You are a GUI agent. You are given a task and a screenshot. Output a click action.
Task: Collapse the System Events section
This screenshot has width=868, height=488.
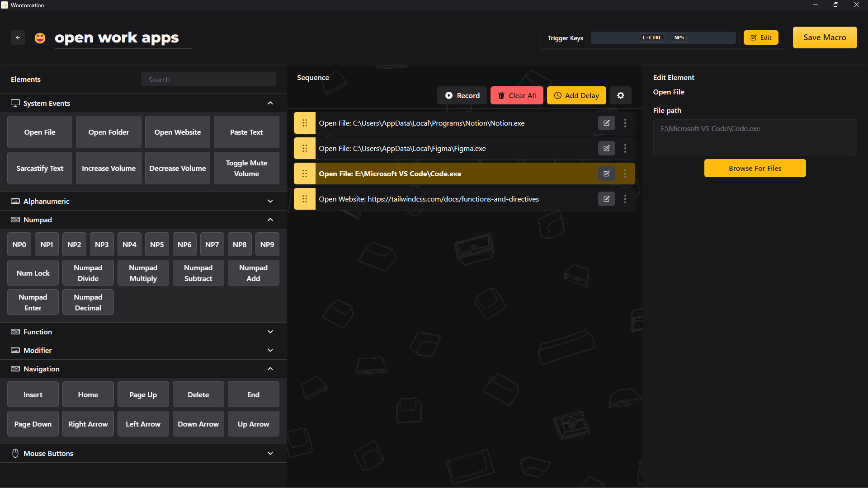pyautogui.click(x=270, y=103)
